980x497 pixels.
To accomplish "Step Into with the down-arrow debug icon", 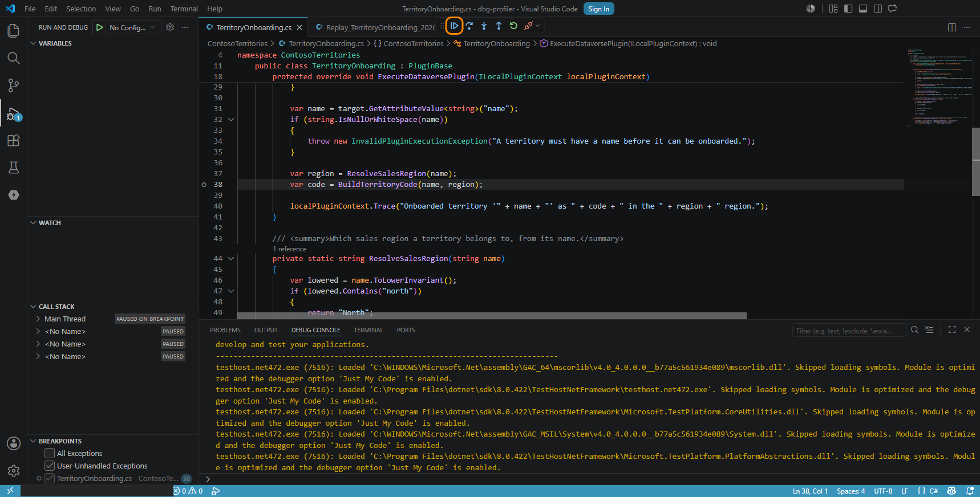I will [x=484, y=26].
